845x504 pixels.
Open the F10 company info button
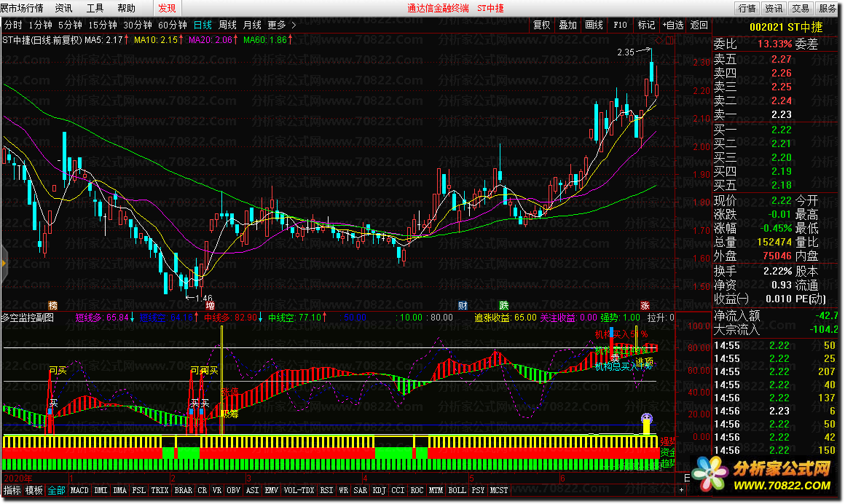pos(621,25)
